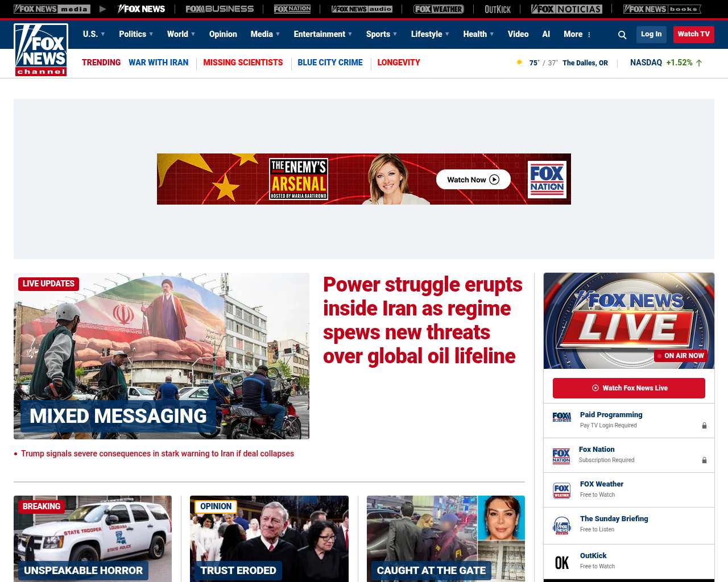Screen dimensions: 728x582
Task: Click the lock icon on Fox Nation row
Action: pyautogui.click(x=704, y=460)
